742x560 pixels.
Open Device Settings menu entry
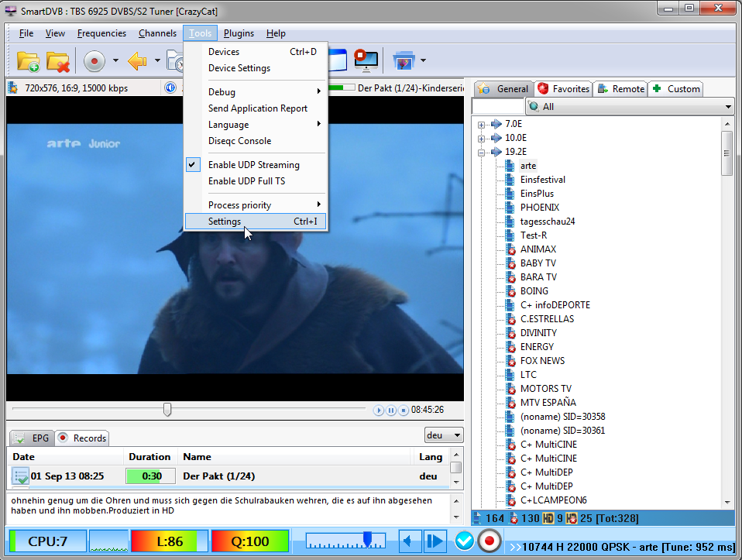[256, 68]
